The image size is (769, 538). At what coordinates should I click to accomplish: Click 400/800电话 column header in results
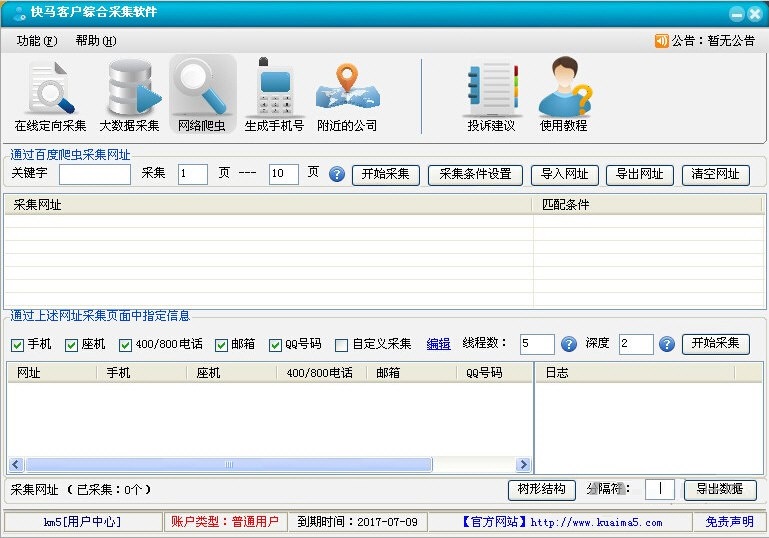321,373
